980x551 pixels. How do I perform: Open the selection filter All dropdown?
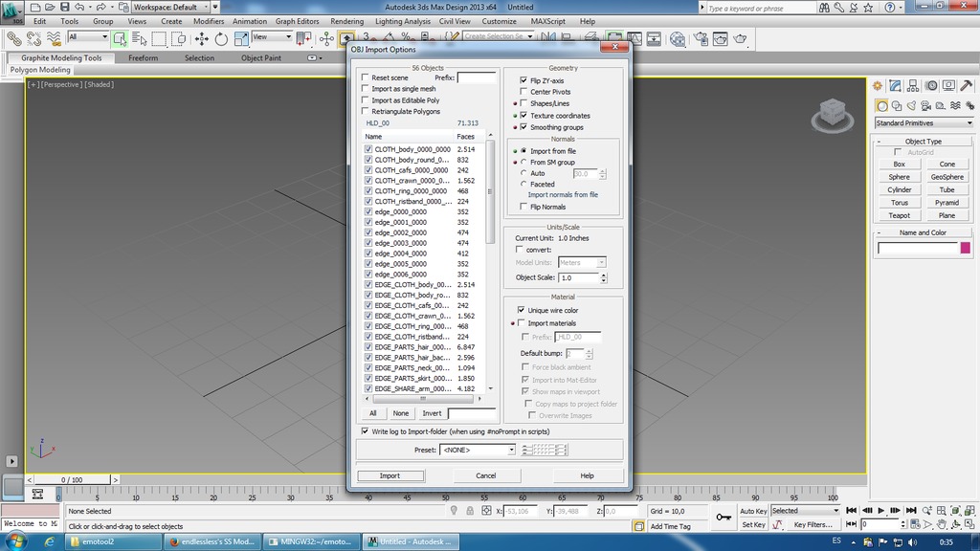click(x=87, y=37)
